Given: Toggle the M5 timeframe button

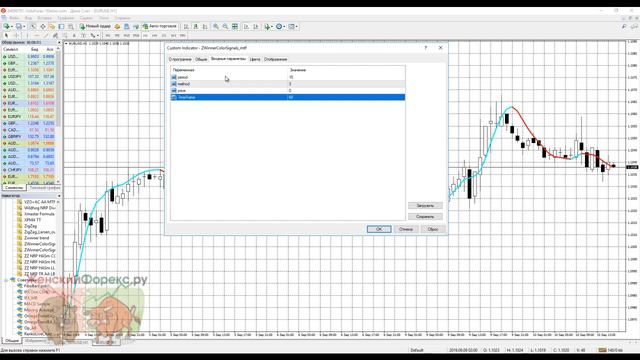Looking at the screenshot, I should 117,36.
